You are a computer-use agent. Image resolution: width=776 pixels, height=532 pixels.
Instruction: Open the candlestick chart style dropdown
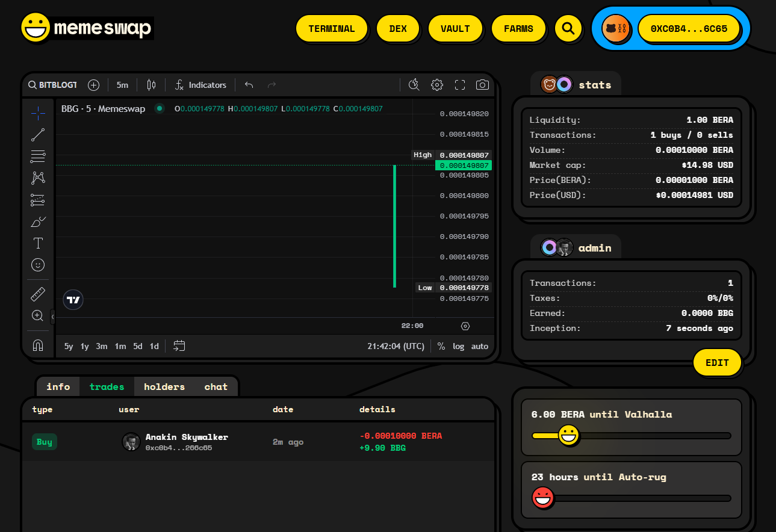click(x=151, y=85)
